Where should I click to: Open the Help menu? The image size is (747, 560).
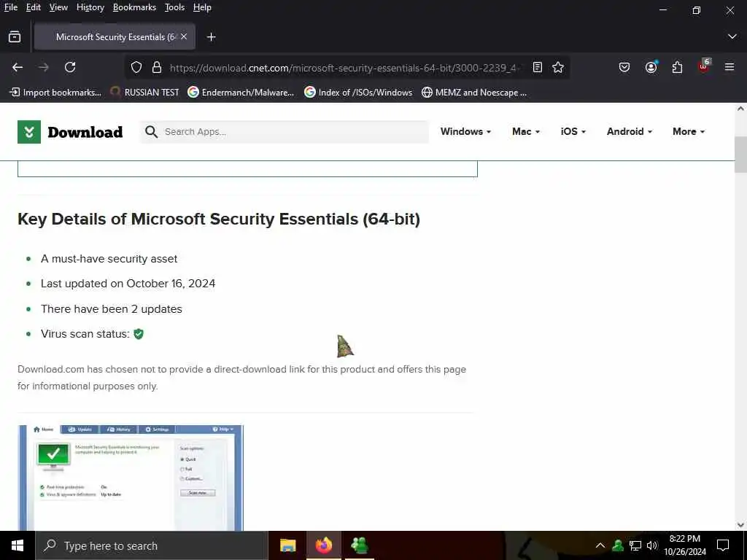pos(202,7)
